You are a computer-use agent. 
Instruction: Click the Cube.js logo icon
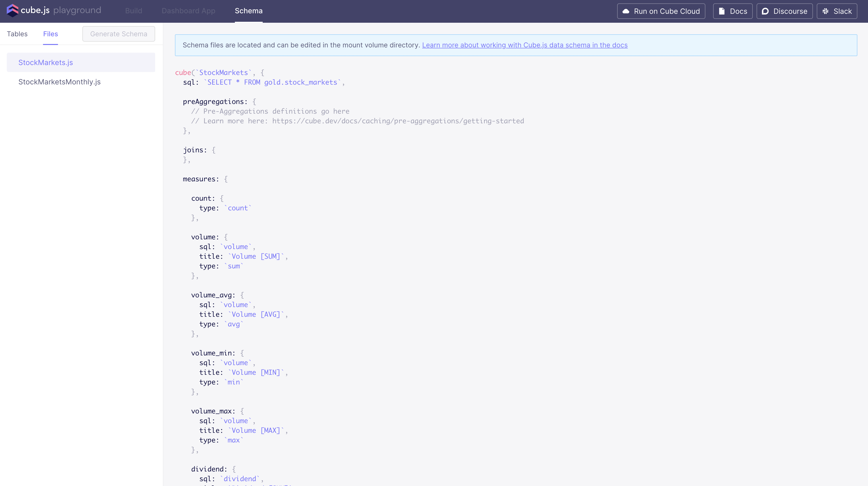coord(13,10)
